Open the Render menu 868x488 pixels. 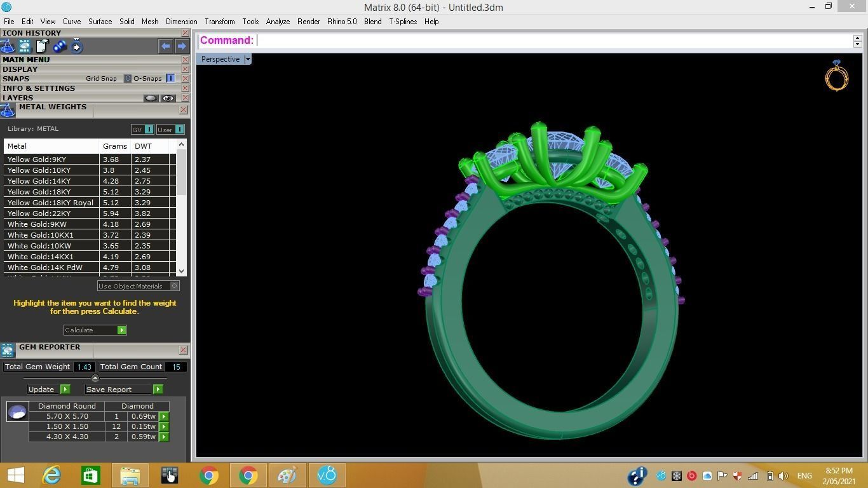point(309,22)
